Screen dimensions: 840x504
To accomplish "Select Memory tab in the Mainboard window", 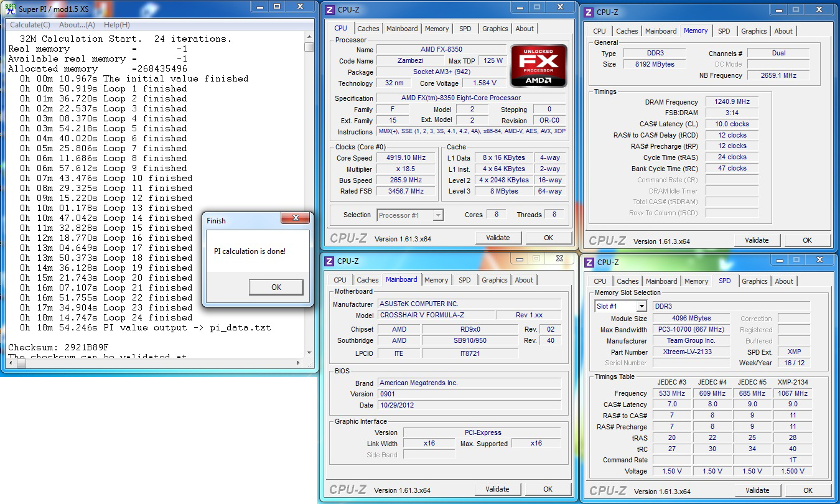I will point(436,280).
